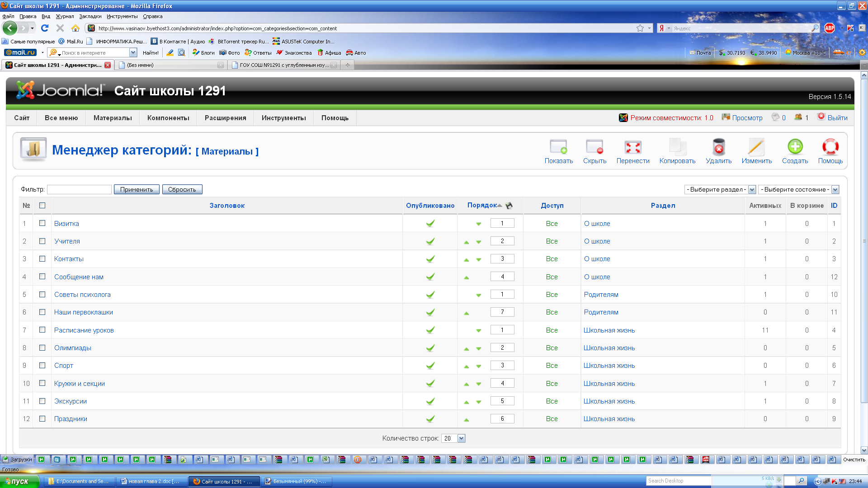Open Помощь lifebuoy icon

coord(830,147)
